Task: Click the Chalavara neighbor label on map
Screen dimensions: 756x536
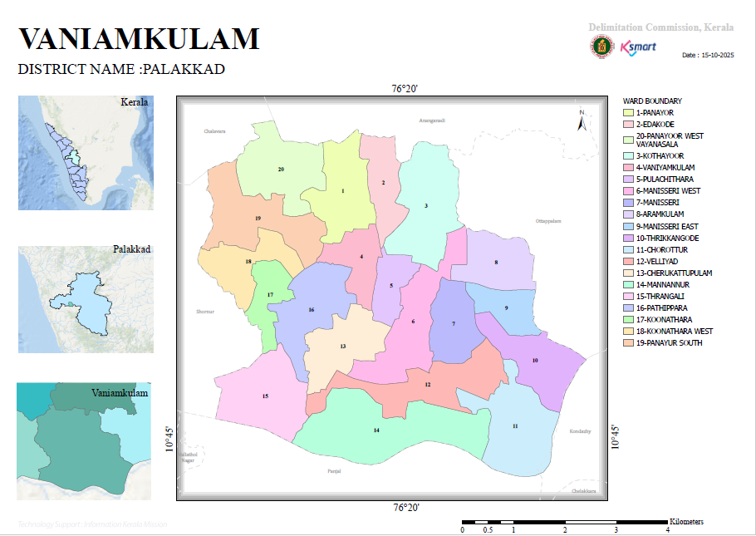Action: (x=214, y=131)
